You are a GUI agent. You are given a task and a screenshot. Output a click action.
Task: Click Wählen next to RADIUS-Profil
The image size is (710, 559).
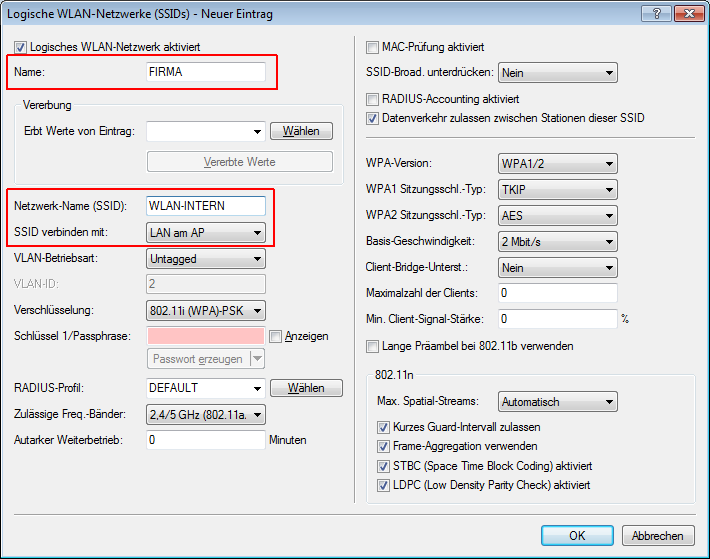click(x=301, y=388)
